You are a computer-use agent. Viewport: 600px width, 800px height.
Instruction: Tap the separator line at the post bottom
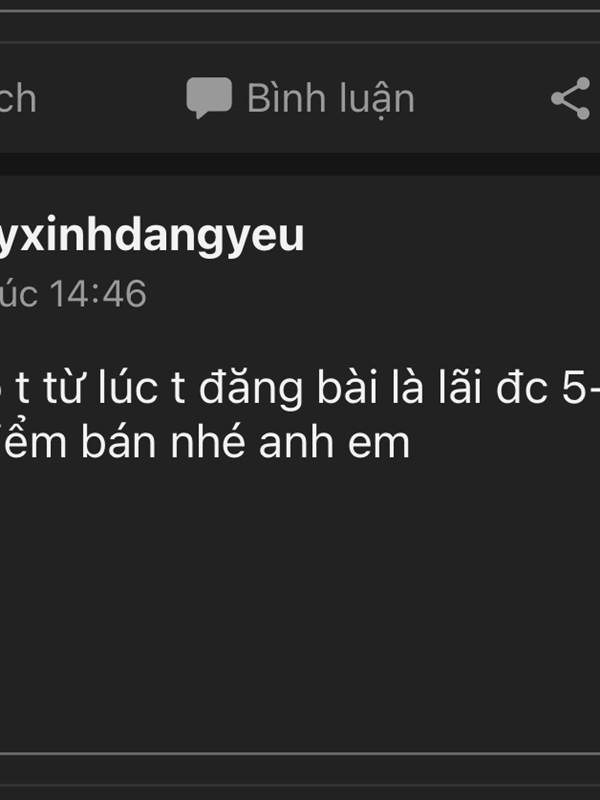[300, 753]
